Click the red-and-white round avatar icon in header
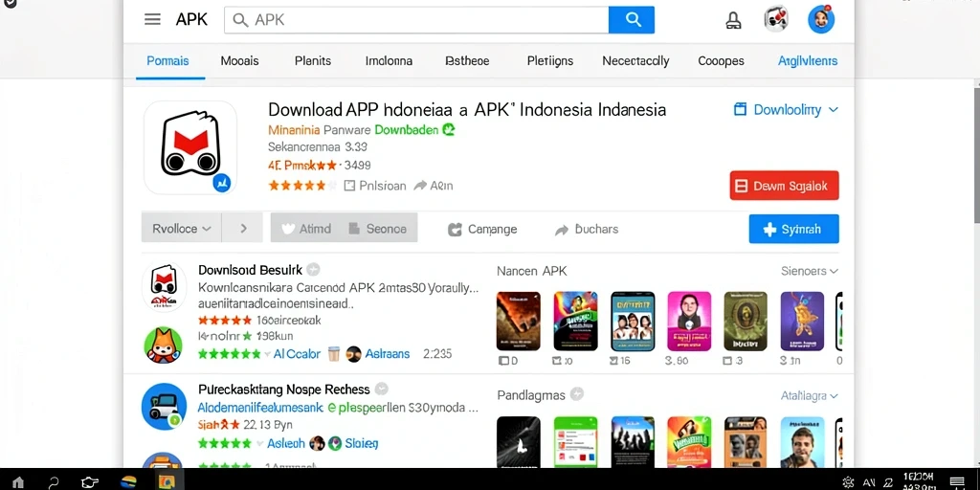This screenshot has height=490, width=980. [776, 19]
